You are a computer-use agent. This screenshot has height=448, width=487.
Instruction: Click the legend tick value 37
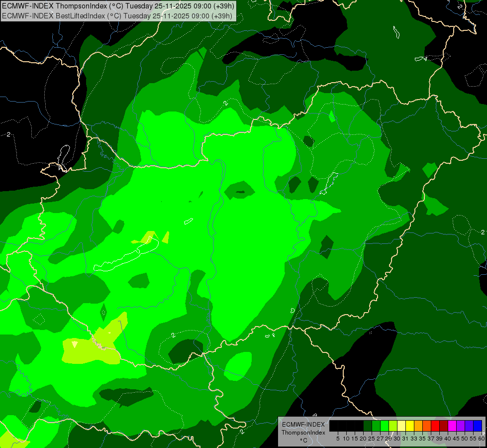tap(431, 439)
